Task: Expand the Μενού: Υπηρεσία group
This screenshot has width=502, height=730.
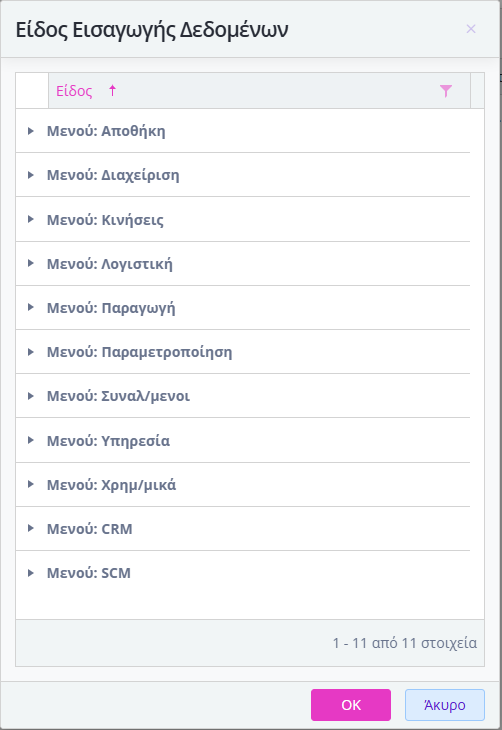Action: (x=31, y=440)
